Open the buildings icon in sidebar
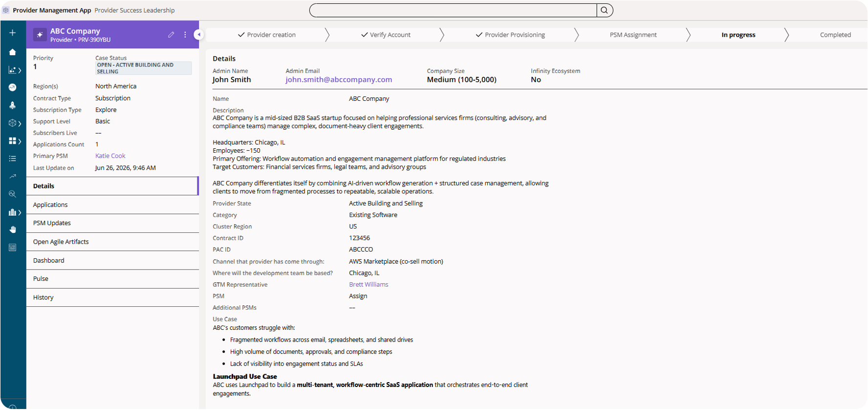The image size is (868, 410). pyautogui.click(x=12, y=212)
